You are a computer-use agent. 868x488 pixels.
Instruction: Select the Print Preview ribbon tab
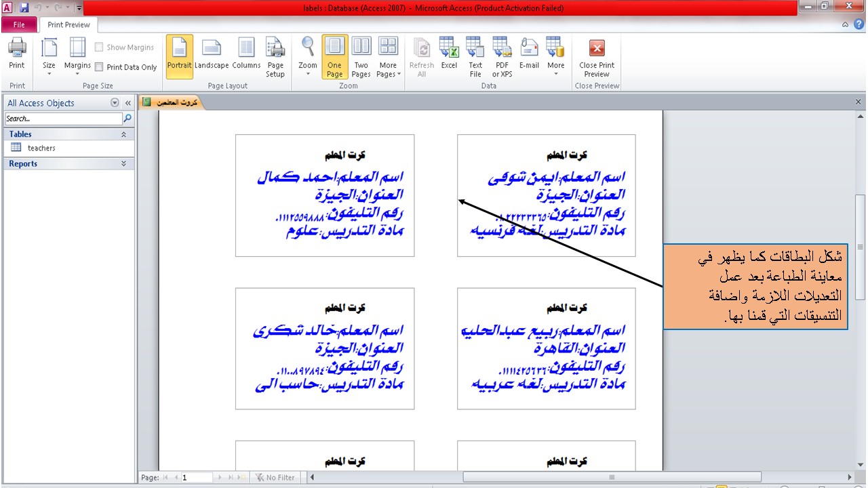pyautogui.click(x=68, y=25)
